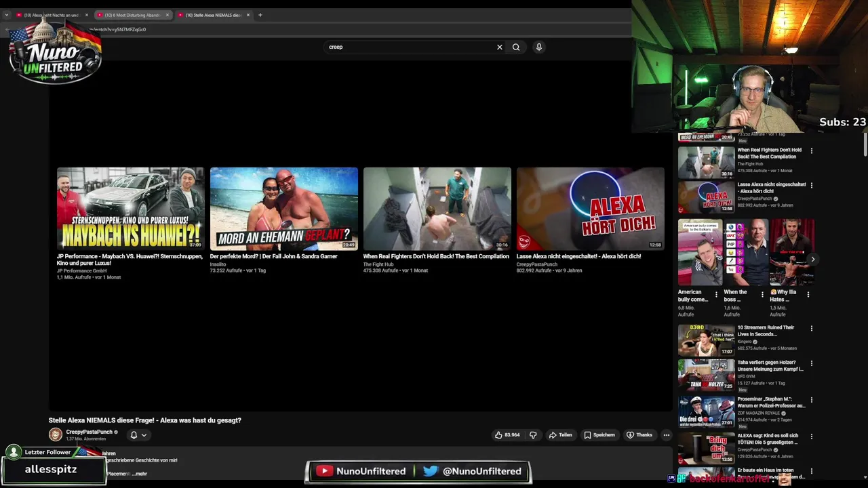Open options menu for 'Taha verliert gegen Holzer'
This screenshot has height=488, width=868.
pos(812,363)
